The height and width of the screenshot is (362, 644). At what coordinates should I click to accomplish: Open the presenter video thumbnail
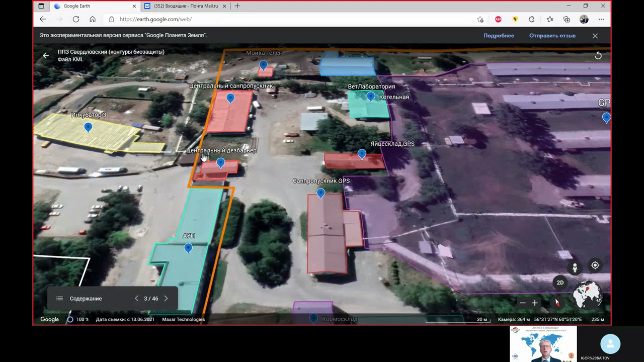tap(543, 344)
